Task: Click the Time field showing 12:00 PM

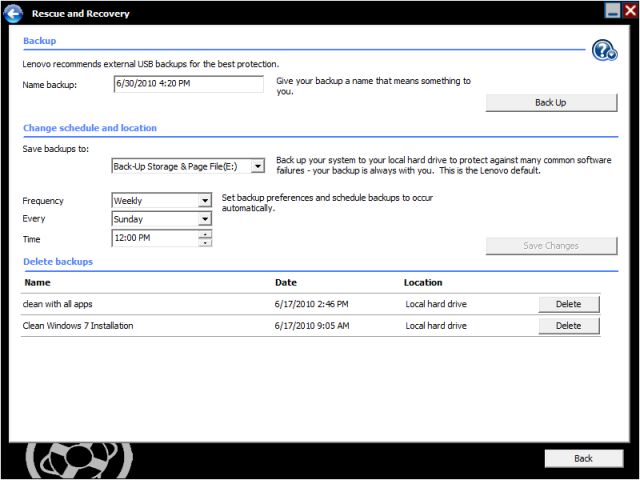Action: tap(155, 238)
